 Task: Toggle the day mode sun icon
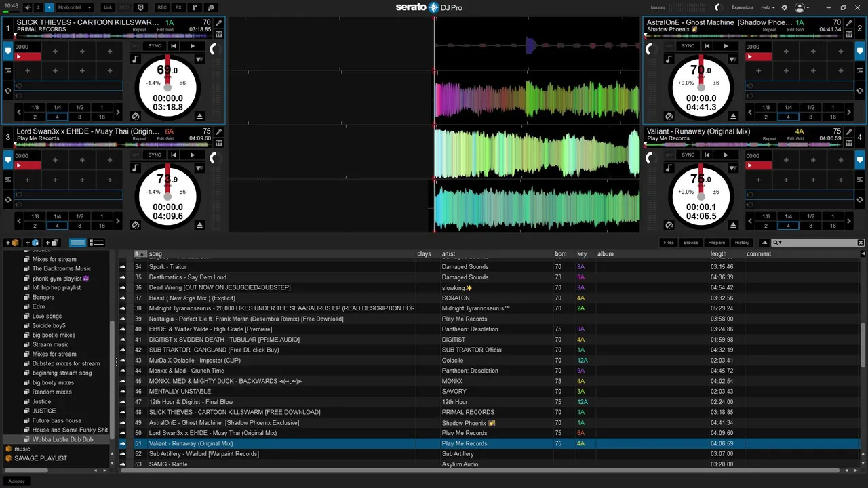click(28, 7)
